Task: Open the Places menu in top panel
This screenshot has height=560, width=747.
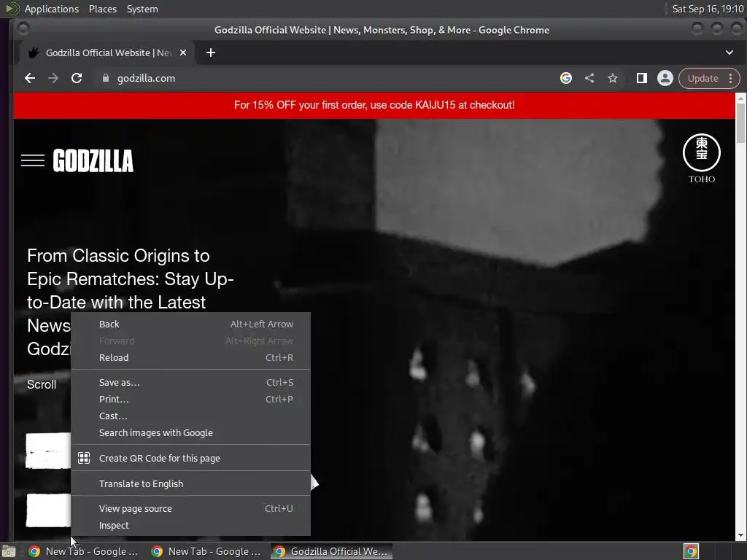Action: (x=102, y=9)
